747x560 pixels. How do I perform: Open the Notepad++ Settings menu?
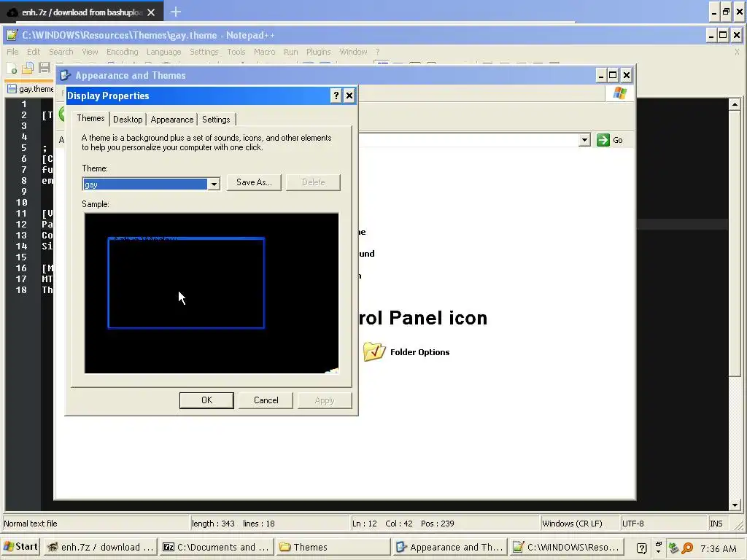coord(204,52)
